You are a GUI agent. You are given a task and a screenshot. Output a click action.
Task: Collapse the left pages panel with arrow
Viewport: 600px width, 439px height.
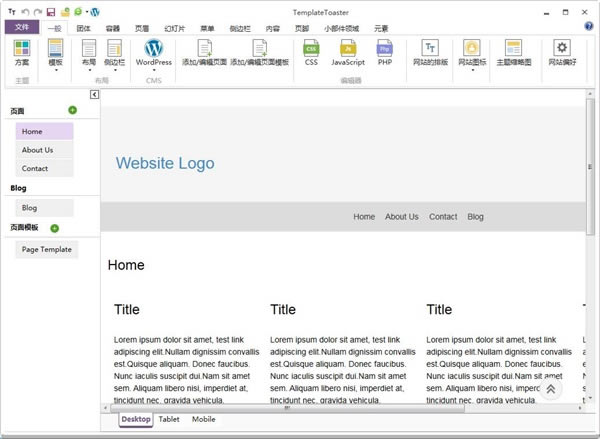94,94
